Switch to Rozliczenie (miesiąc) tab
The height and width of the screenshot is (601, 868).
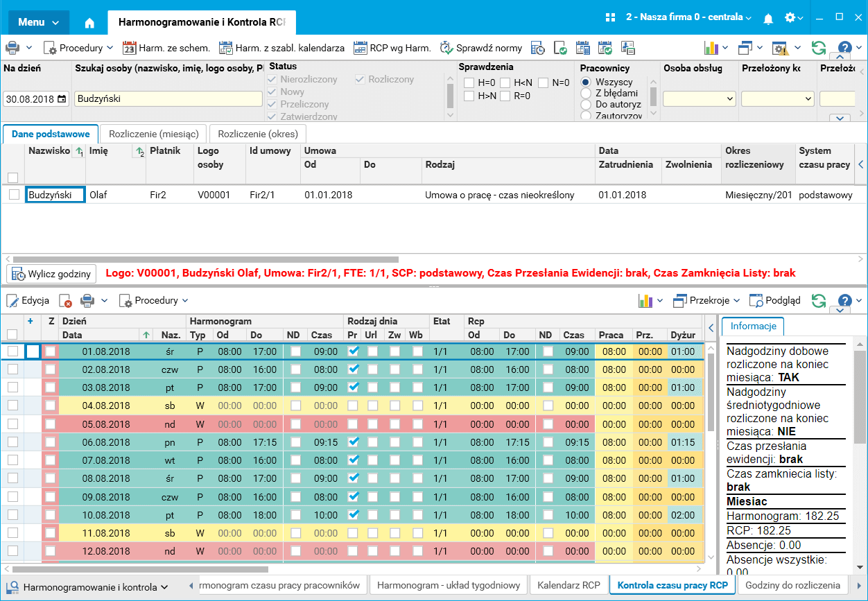[x=154, y=133]
